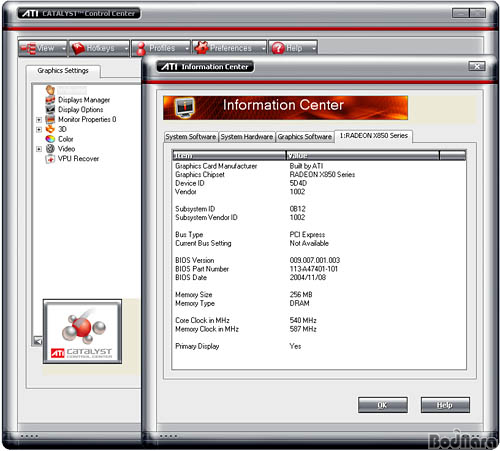Expand the Video tree node
Viewport: 500px width, 451px height.
[39, 149]
